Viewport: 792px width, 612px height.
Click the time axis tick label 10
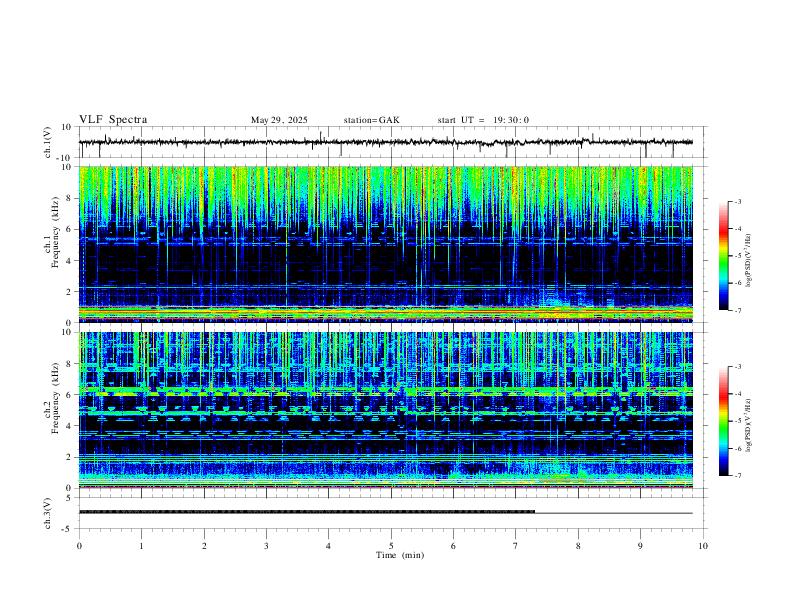(703, 546)
